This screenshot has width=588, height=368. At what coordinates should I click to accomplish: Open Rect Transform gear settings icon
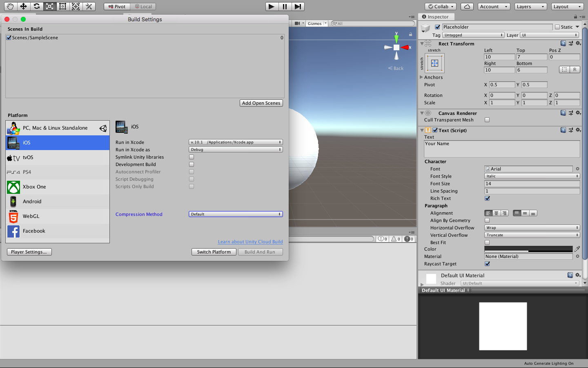coord(578,43)
